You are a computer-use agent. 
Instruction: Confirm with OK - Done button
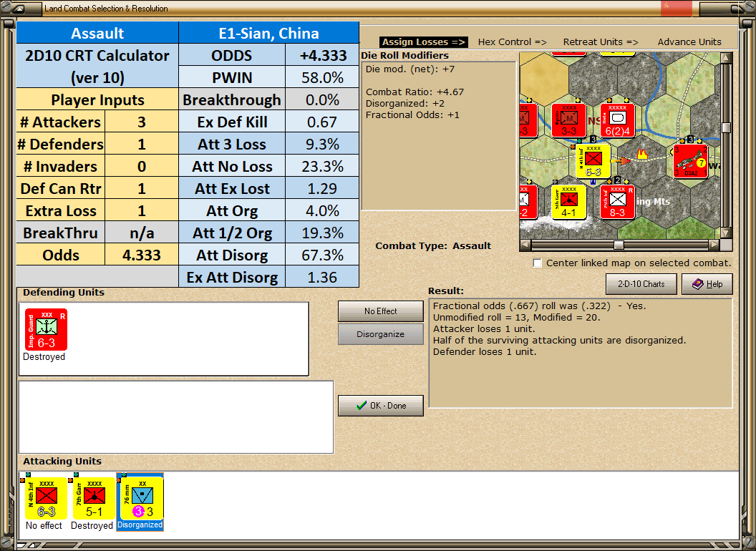(381, 406)
